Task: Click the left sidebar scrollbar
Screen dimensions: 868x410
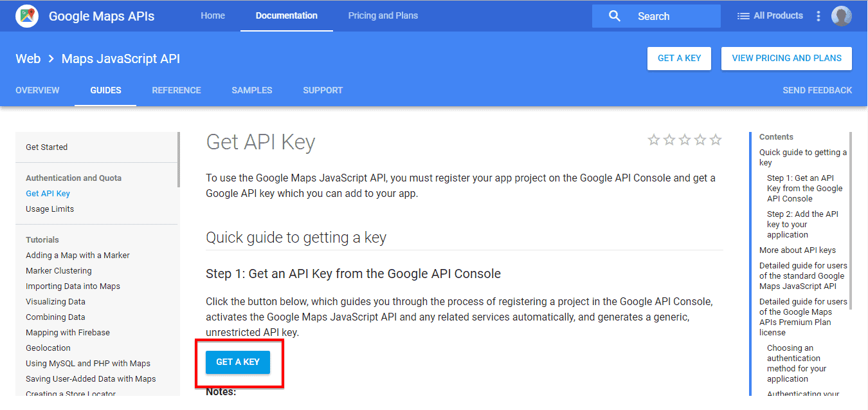Action: tap(179, 160)
